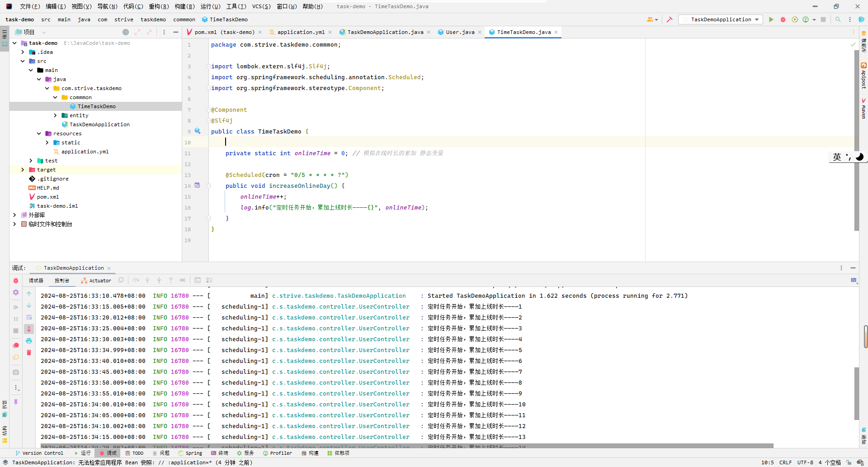This screenshot has width=868, height=467.
Task: Click the red Debug bug icon in top toolbar
Action: tap(783, 19)
